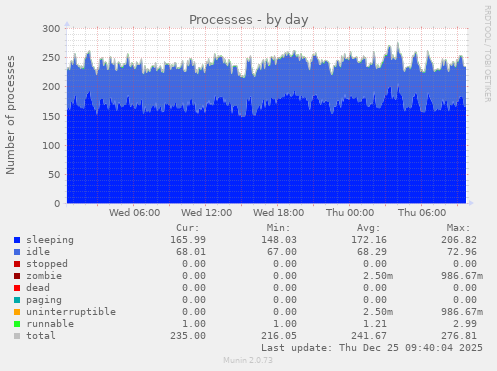Click the 'sleeping' legend label

coord(50,240)
